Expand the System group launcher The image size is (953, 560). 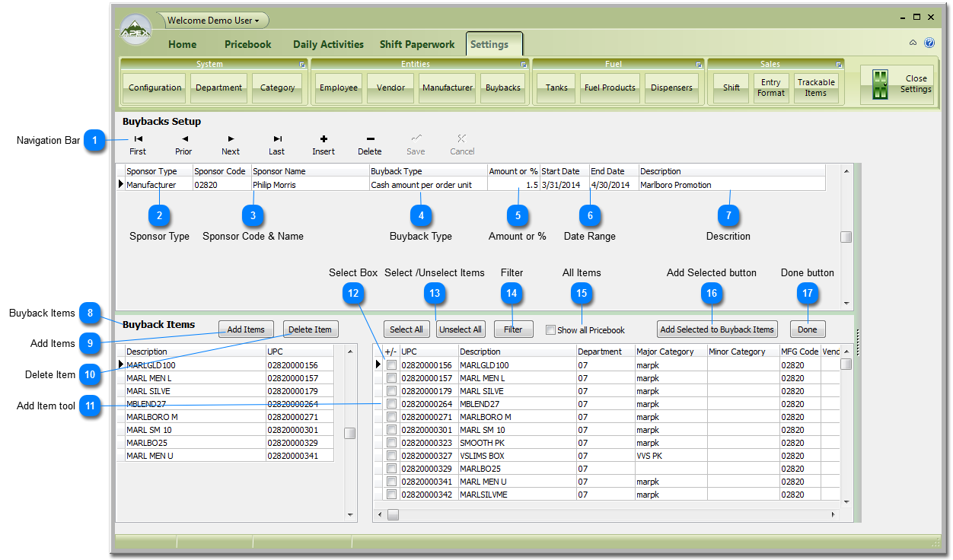303,65
